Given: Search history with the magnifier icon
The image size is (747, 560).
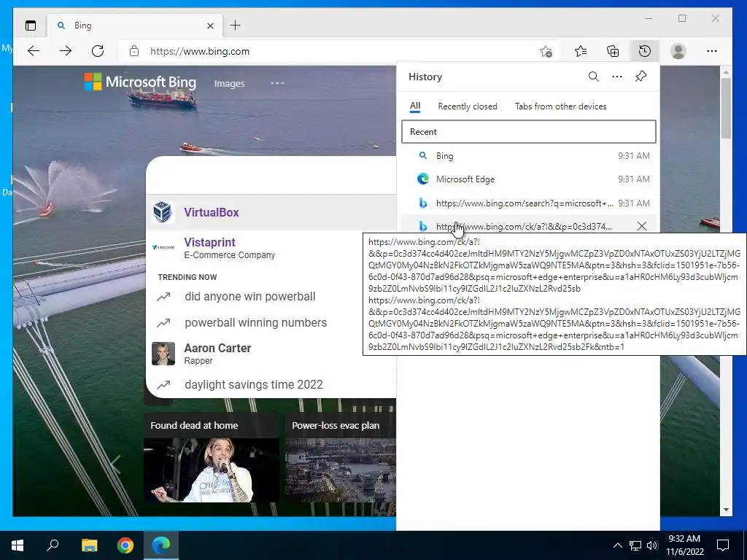Looking at the screenshot, I should coord(593,77).
